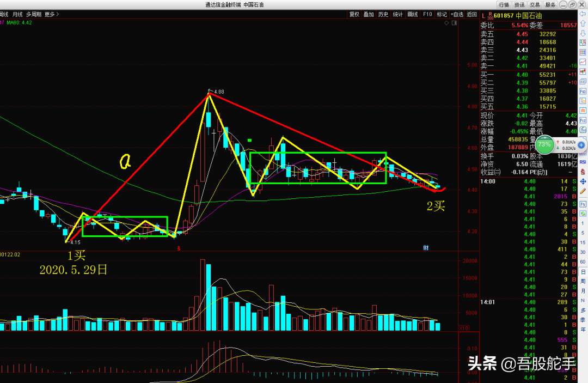Click the down arrow icon in right sidebar
Screen dimensions: 588x383
click(x=583, y=33)
